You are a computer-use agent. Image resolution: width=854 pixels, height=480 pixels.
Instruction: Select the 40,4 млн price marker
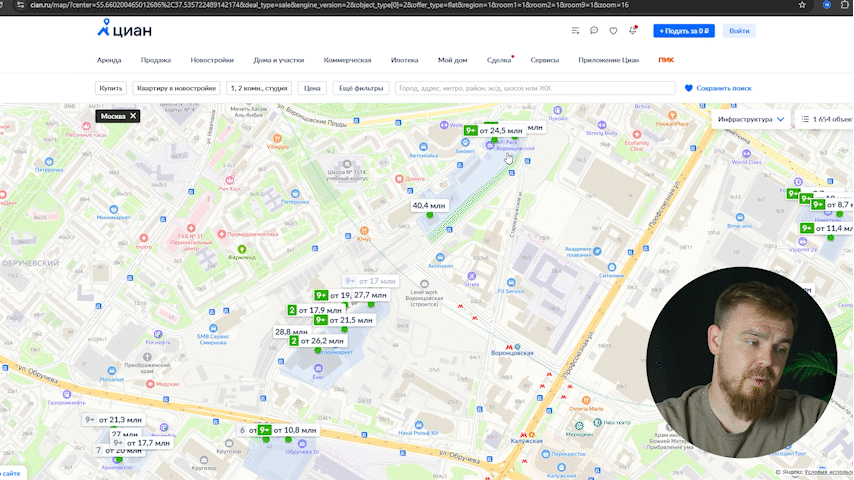pyautogui.click(x=429, y=206)
